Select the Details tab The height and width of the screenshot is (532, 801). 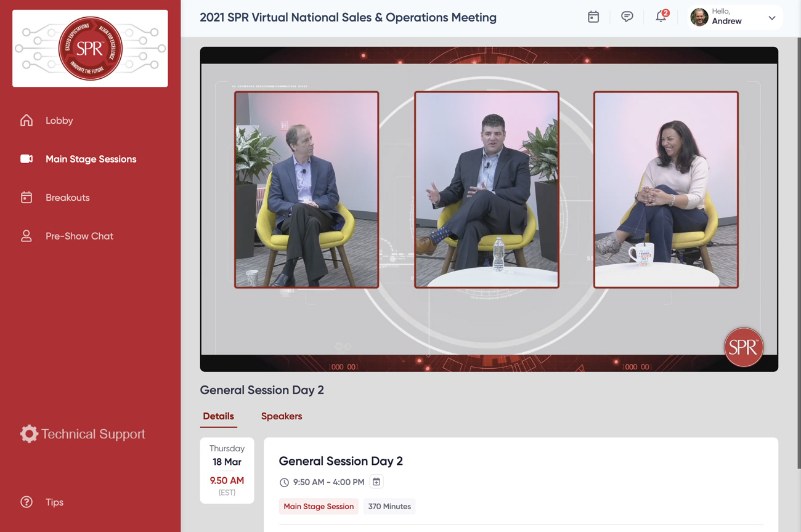coord(218,416)
